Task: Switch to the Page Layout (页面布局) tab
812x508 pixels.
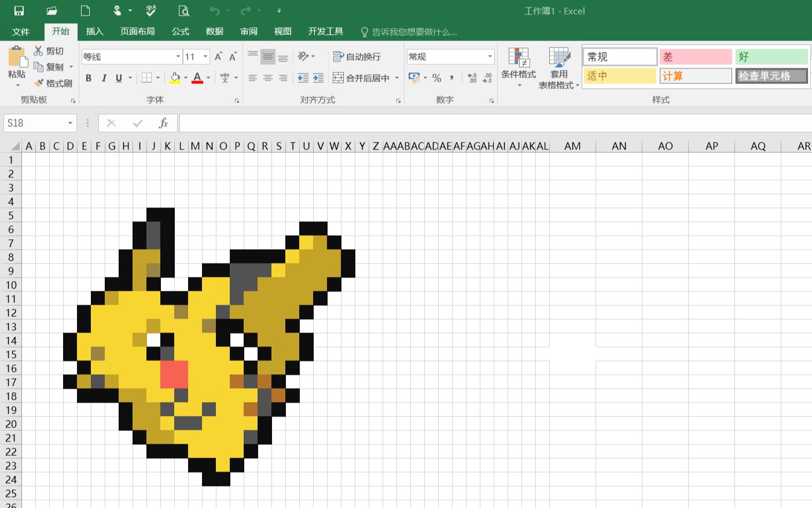Action: click(x=137, y=32)
